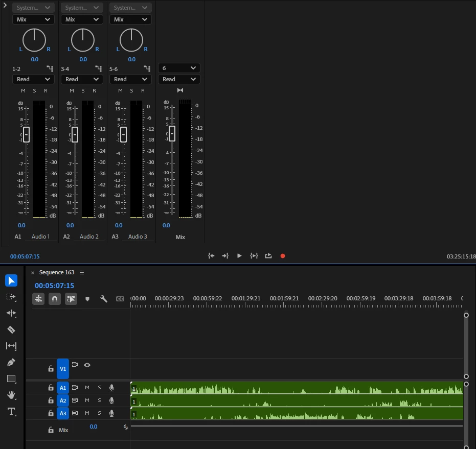Image resolution: width=476 pixels, height=449 pixels.
Task: Mute Audio 1 in the mixer
Action: pos(23,91)
